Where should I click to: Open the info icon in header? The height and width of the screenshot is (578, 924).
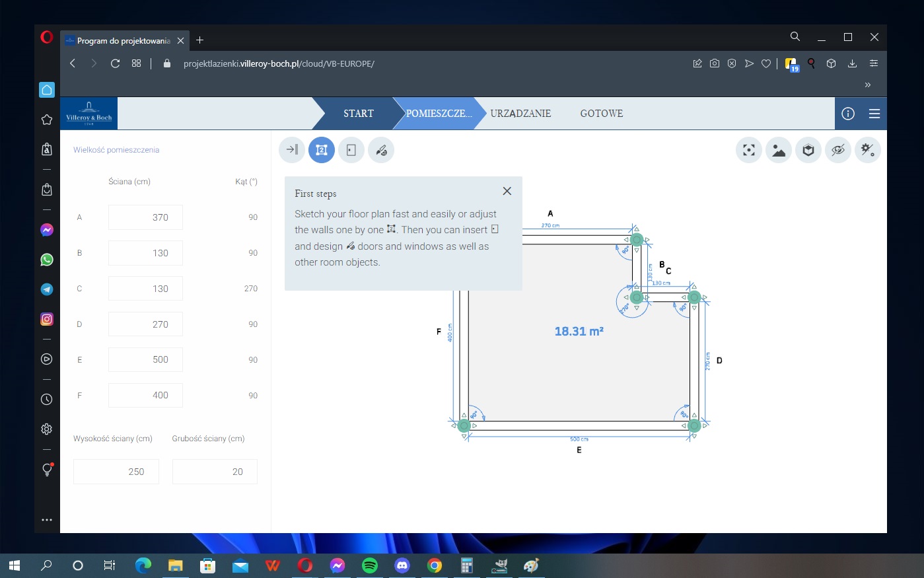848,114
